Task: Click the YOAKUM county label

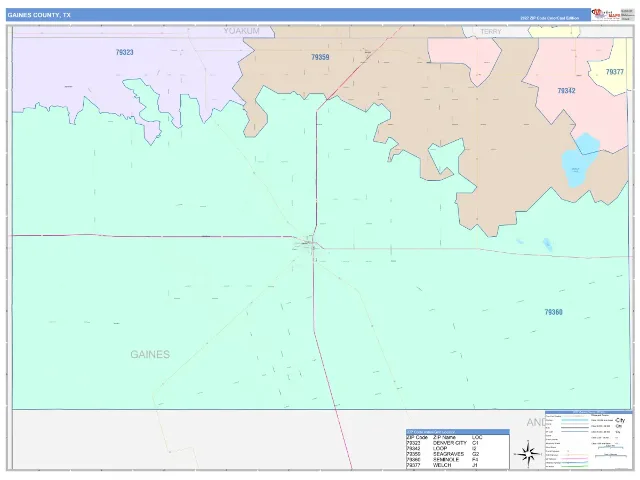Action: click(241, 31)
